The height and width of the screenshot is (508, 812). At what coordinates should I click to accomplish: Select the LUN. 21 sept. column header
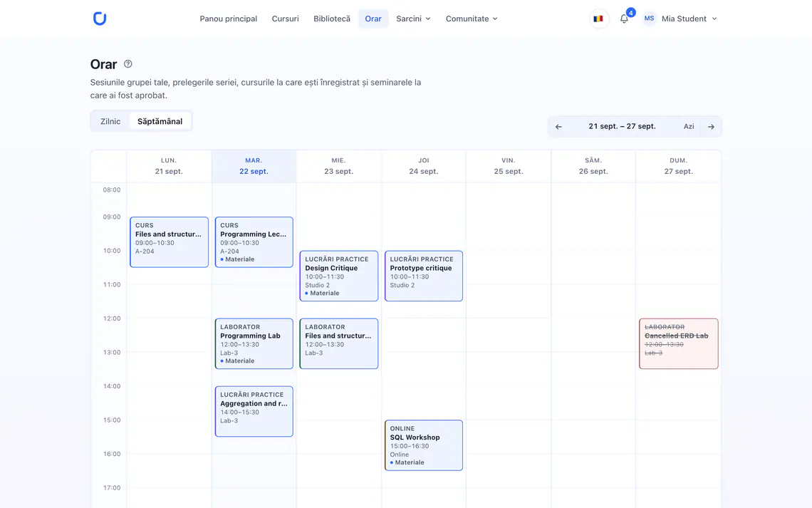pyautogui.click(x=169, y=166)
